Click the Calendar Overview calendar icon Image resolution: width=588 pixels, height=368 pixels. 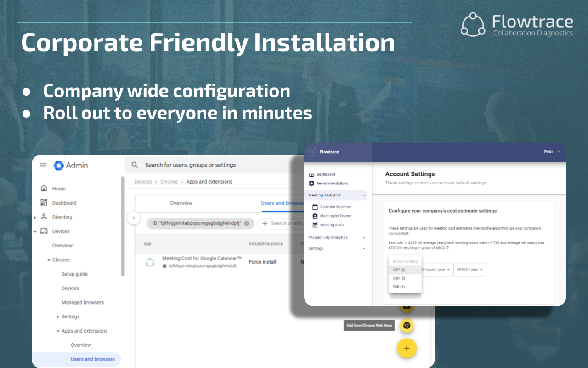coord(315,207)
